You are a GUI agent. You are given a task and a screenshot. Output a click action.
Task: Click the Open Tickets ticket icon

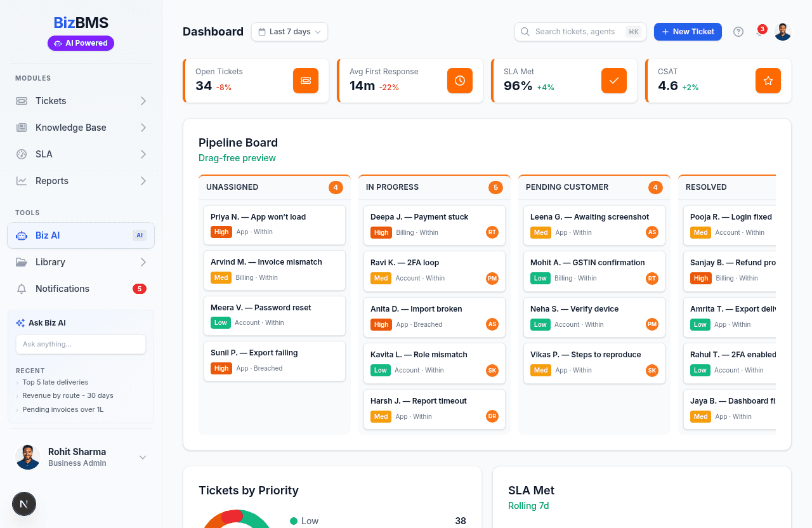(305, 81)
